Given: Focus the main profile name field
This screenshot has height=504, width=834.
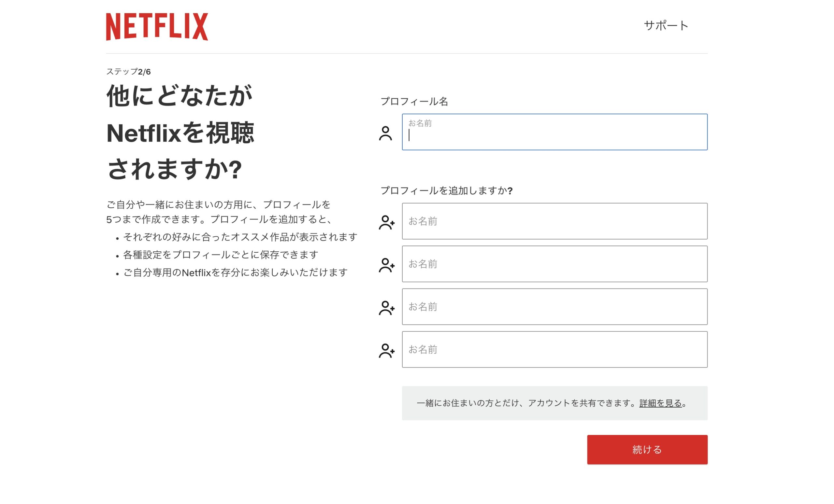Looking at the screenshot, I should pyautogui.click(x=555, y=132).
